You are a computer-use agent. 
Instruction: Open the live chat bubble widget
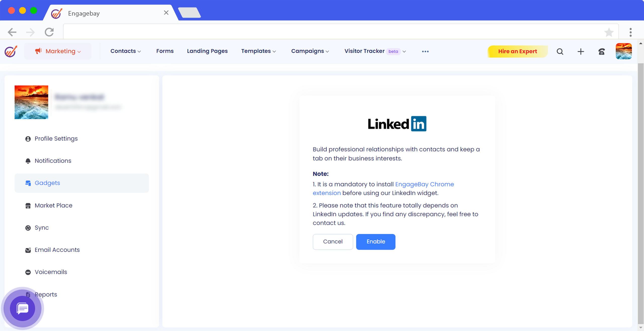23,308
